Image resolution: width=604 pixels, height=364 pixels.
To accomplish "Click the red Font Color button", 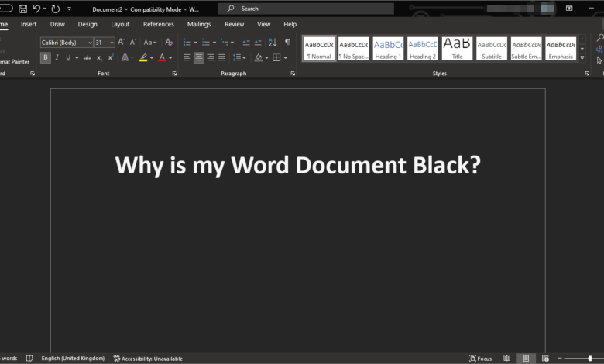I will tap(161, 58).
